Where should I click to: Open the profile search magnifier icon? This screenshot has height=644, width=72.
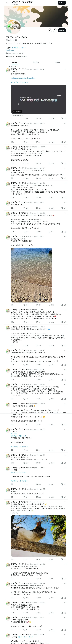55,30
